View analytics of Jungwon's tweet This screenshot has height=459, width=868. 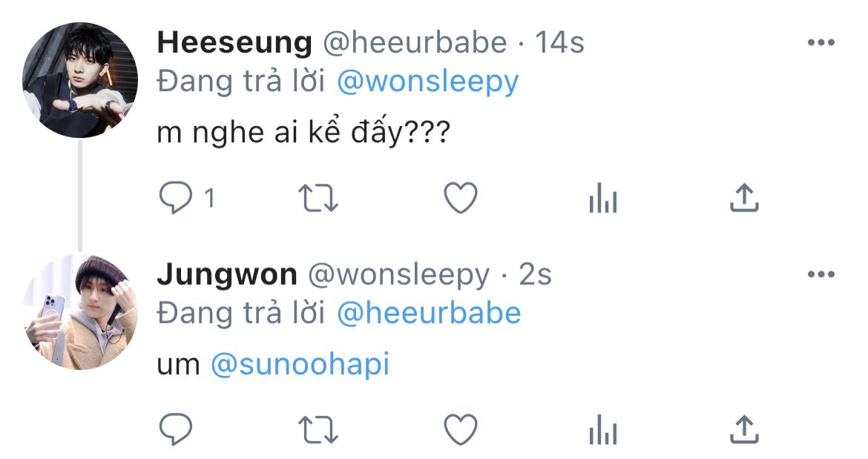(x=603, y=429)
